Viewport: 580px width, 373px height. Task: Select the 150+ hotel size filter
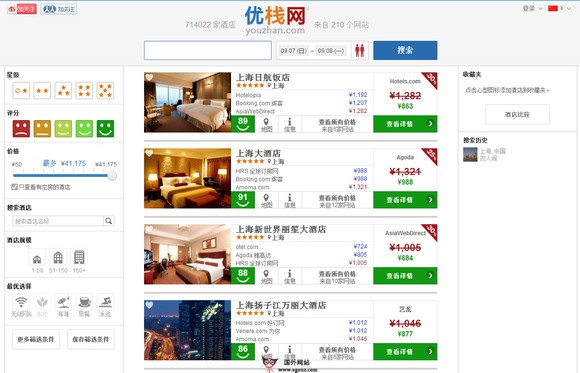(x=79, y=261)
